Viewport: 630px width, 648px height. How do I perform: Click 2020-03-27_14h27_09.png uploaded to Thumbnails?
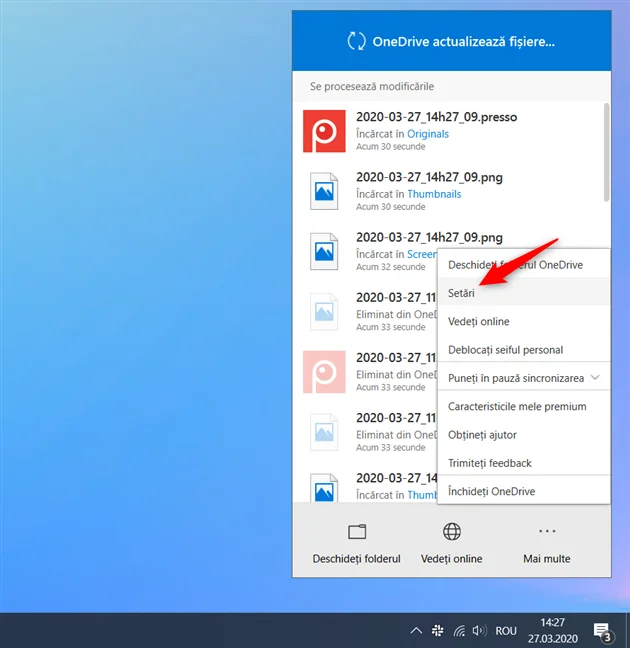430,177
